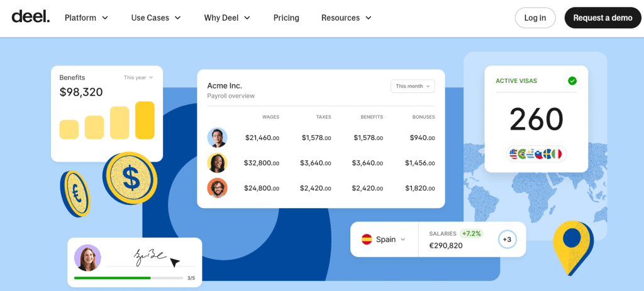Click the yellow map location pin

click(572, 246)
